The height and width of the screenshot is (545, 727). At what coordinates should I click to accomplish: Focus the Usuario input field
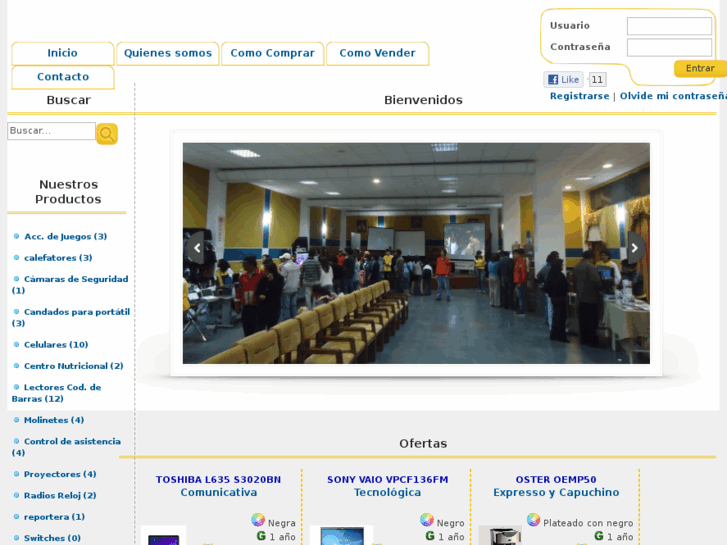point(669,26)
